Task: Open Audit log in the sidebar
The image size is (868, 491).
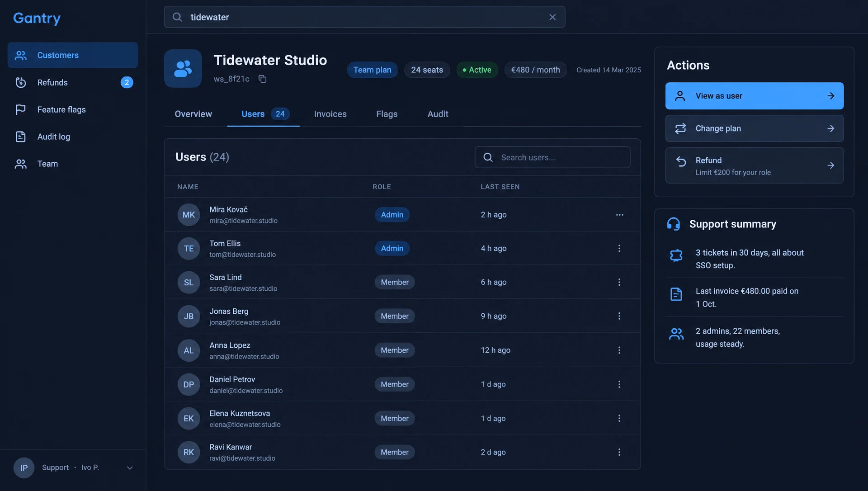Action: [x=73, y=137]
